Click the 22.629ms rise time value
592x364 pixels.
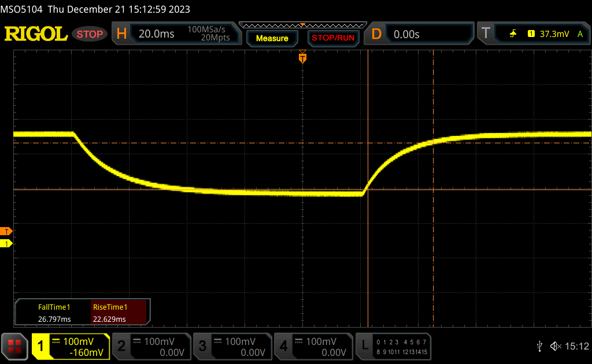(109, 319)
